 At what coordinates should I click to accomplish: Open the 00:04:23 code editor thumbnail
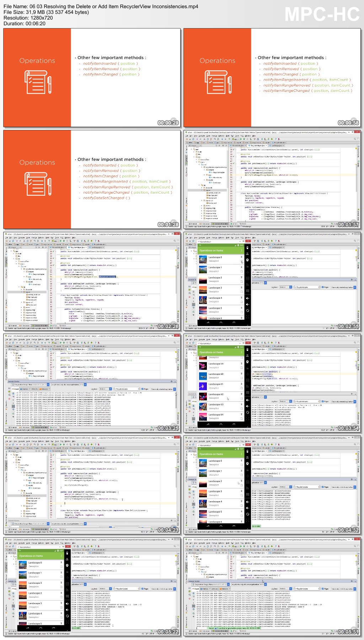pyautogui.click(x=92, y=485)
